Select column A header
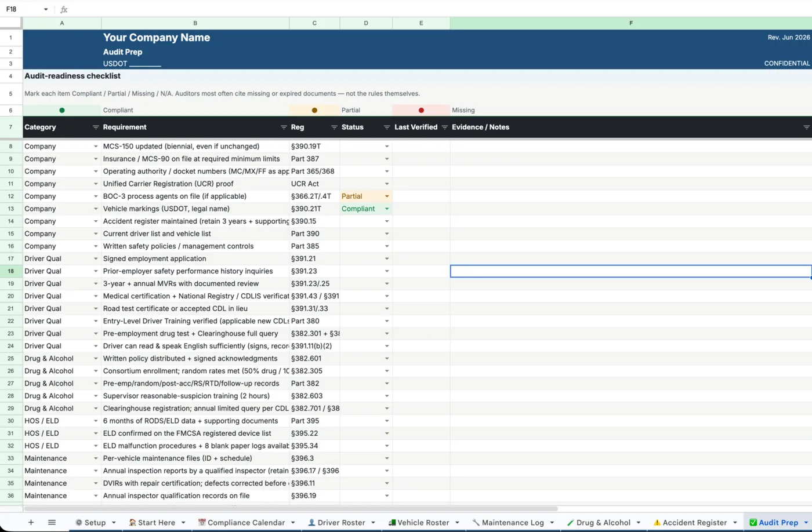This screenshot has width=812, height=532. tap(62, 23)
